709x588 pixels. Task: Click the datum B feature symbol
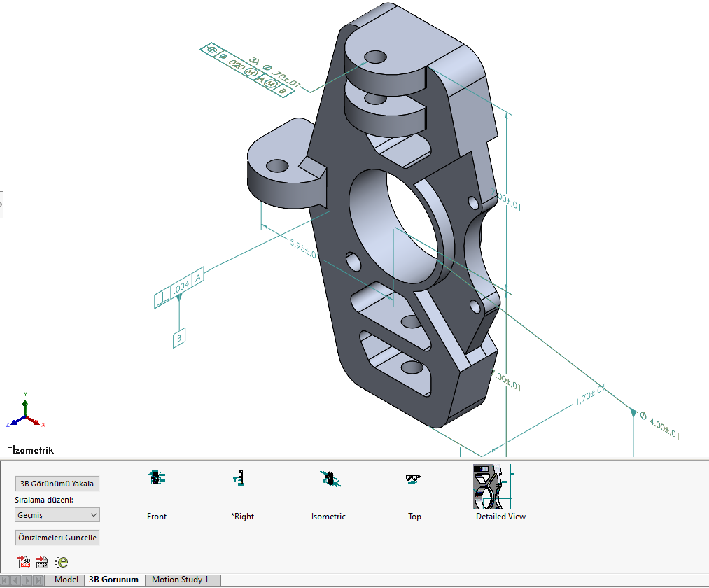(x=180, y=337)
